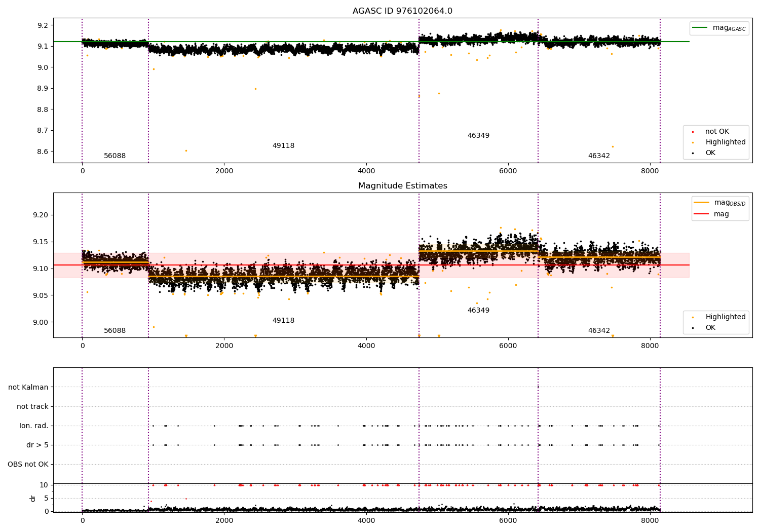Click the 4000 x-tick under Magnitude Estimates plot
This screenshot has height=532, width=760.
pyautogui.click(x=366, y=346)
